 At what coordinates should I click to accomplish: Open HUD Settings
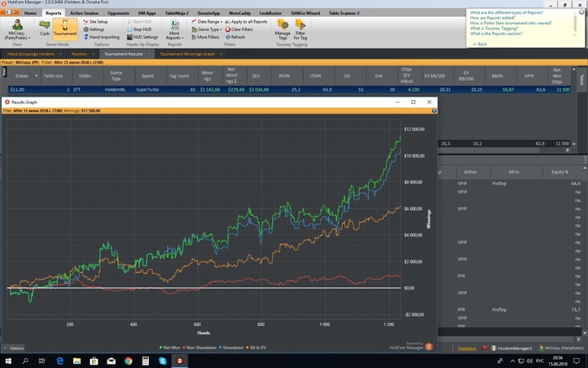(x=142, y=37)
